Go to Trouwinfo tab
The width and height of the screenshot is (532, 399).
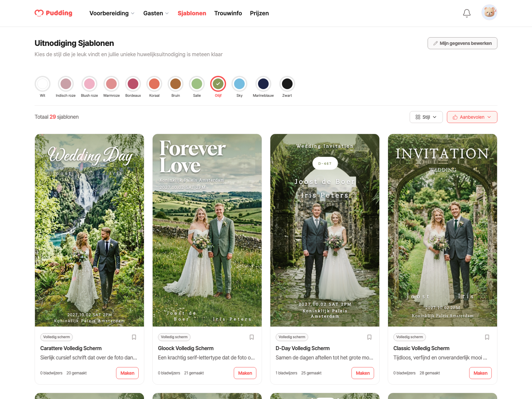tap(228, 13)
